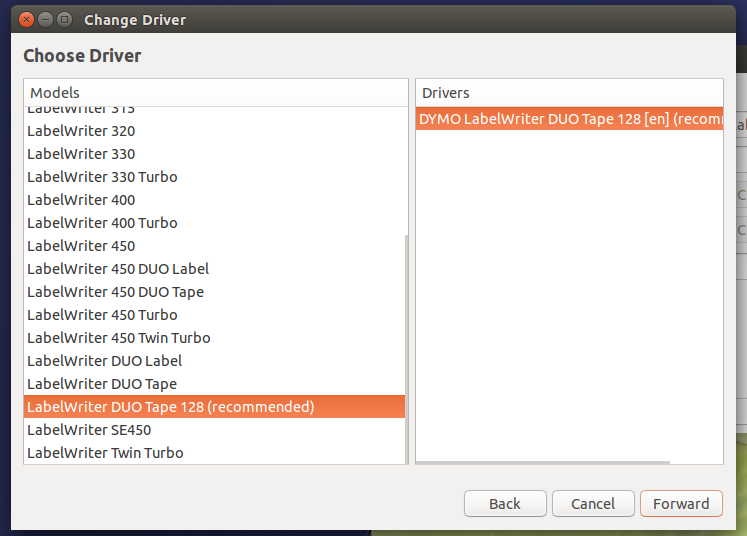Viewport: 747px width, 536px height.
Task: Select LabelWriter 330 model
Action: point(214,154)
